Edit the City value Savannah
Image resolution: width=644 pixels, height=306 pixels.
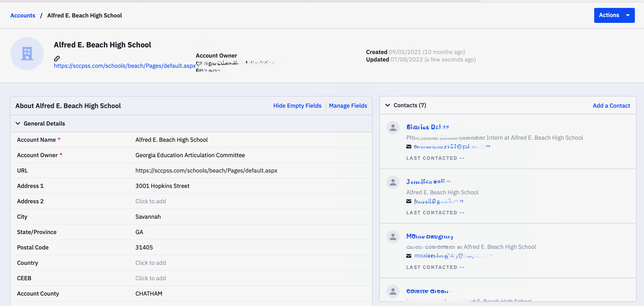tap(148, 217)
